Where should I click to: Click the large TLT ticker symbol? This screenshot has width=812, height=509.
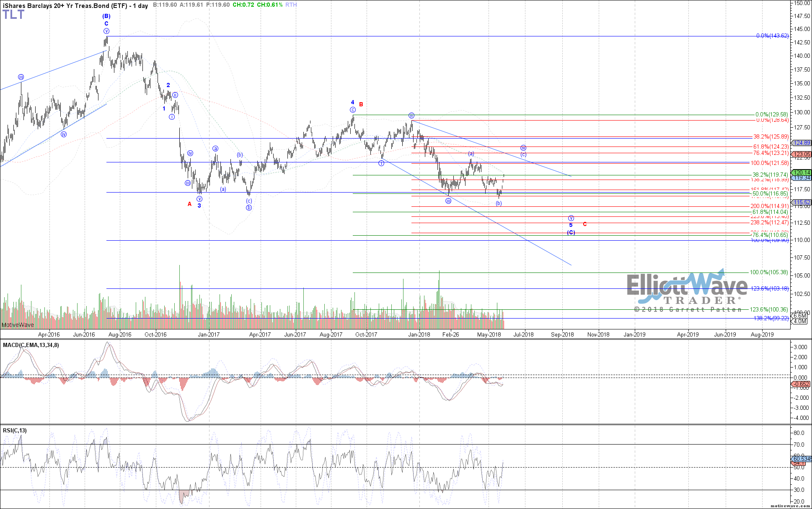(x=13, y=15)
